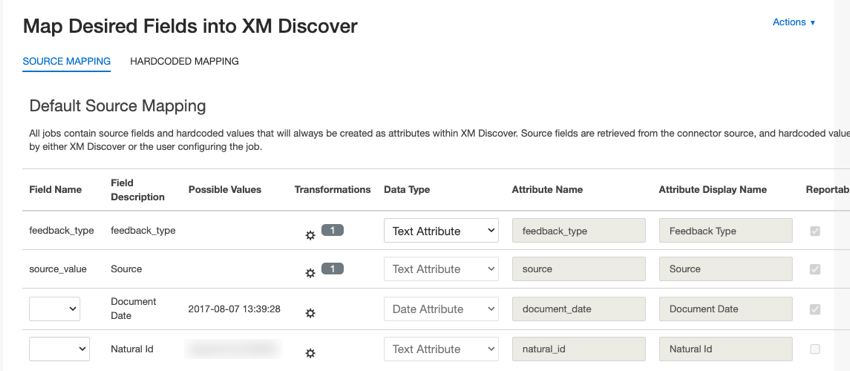Screen dimensions: 850x371
Task: Click the transformation count badge for source_value
Action: point(332,268)
